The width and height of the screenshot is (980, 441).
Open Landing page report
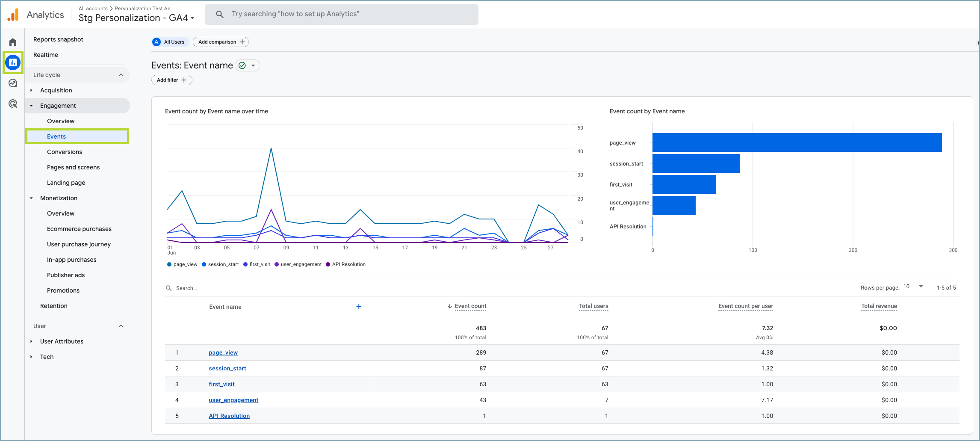pyautogui.click(x=66, y=183)
